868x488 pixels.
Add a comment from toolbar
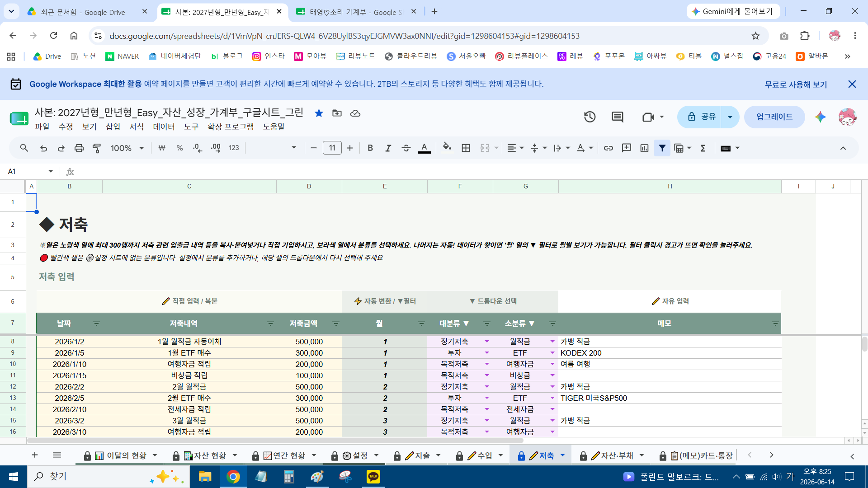coord(627,148)
